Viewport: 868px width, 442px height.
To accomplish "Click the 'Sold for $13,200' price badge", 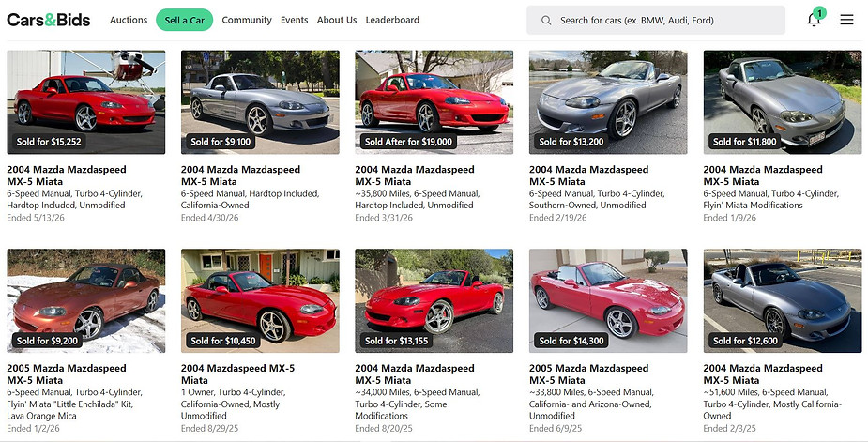I will pos(571,142).
